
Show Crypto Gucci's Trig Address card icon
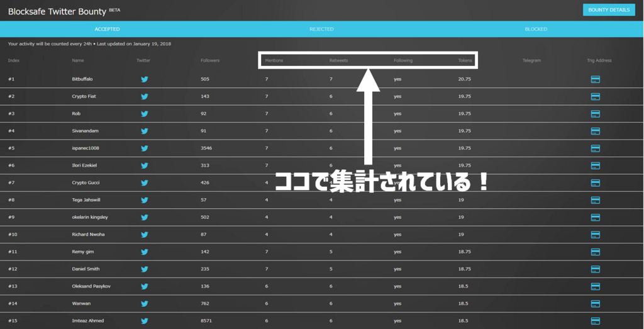coord(595,183)
